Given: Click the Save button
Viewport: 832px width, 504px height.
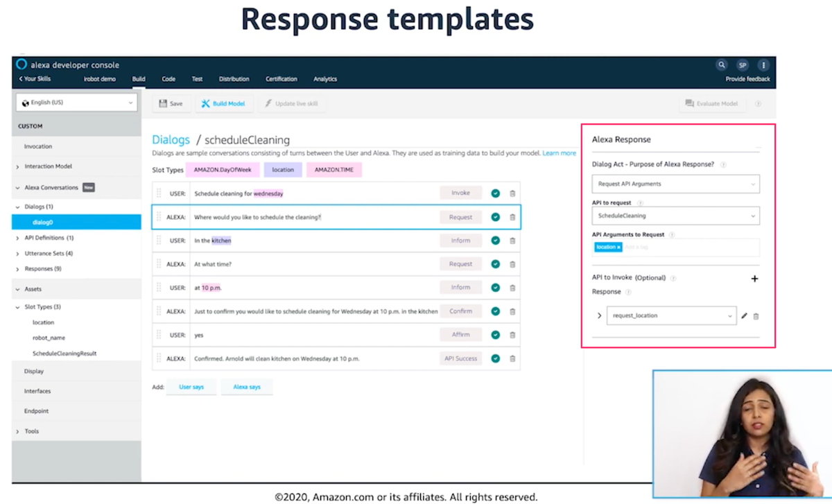Looking at the screenshot, I should (171, 103).
